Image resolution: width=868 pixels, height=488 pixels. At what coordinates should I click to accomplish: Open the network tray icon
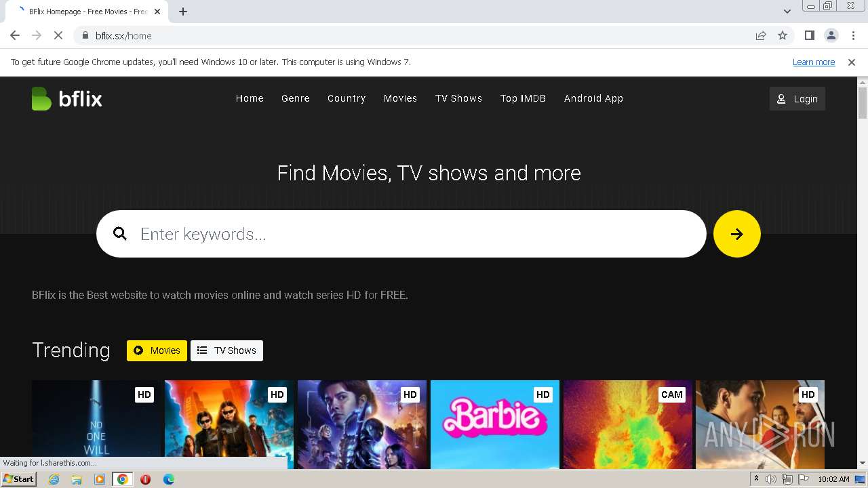[787, 479]
